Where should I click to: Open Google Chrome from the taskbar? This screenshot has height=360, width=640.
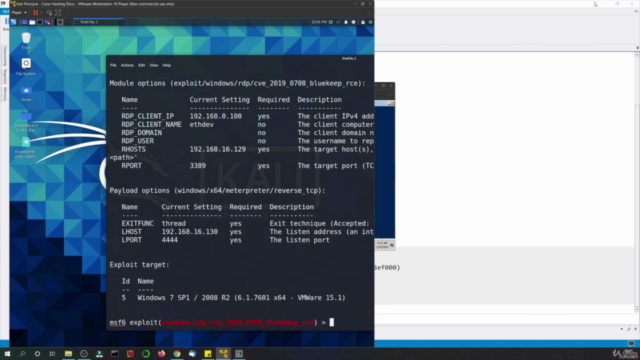click(177, 353)
